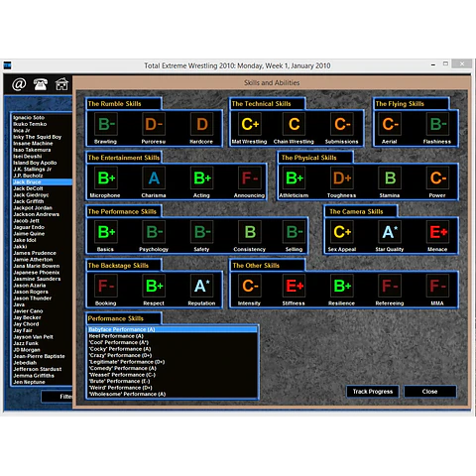Select 'Weird' Performance (D+) row
476x476 pixels.
coord(173,388)
